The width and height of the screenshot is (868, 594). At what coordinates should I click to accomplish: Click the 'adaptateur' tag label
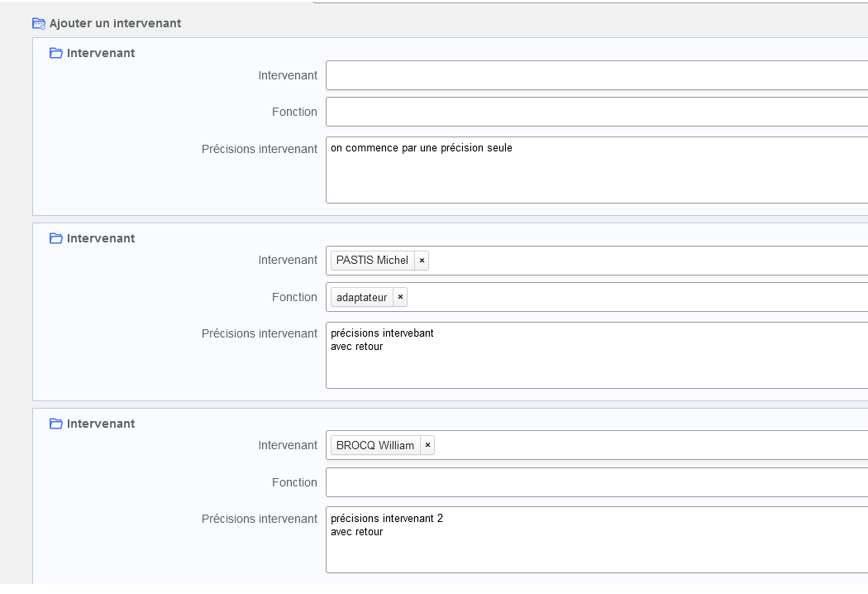click(x=361, y=297)
